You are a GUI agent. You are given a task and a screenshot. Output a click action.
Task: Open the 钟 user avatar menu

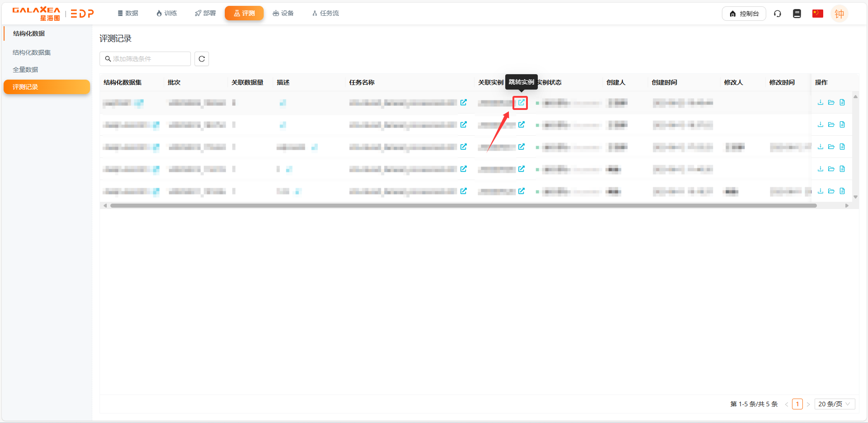839,14
